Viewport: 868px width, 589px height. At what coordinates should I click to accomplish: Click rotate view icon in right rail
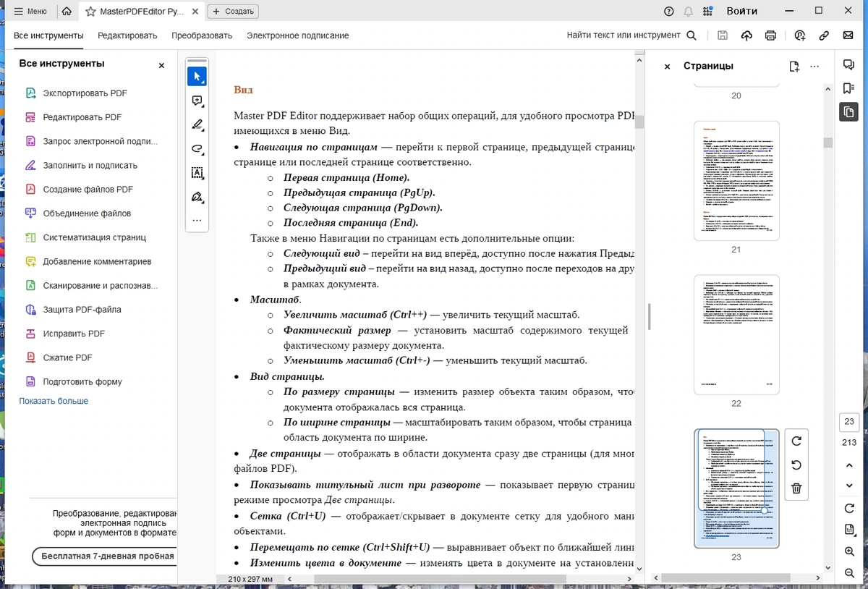pos(849,509)
